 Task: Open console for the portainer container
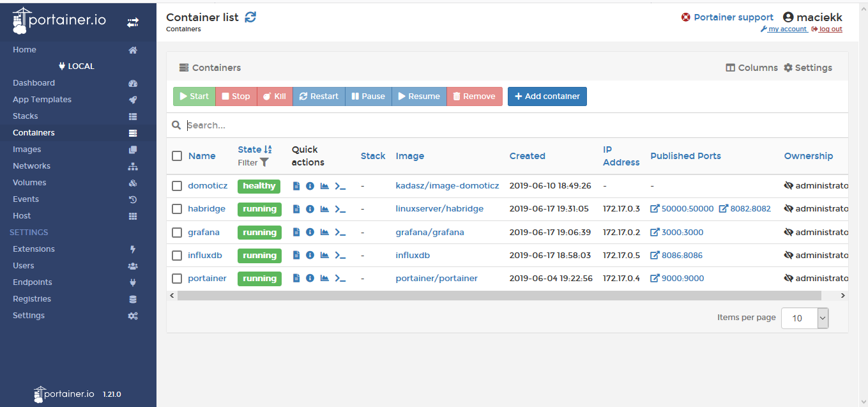[x=340, y=279]
